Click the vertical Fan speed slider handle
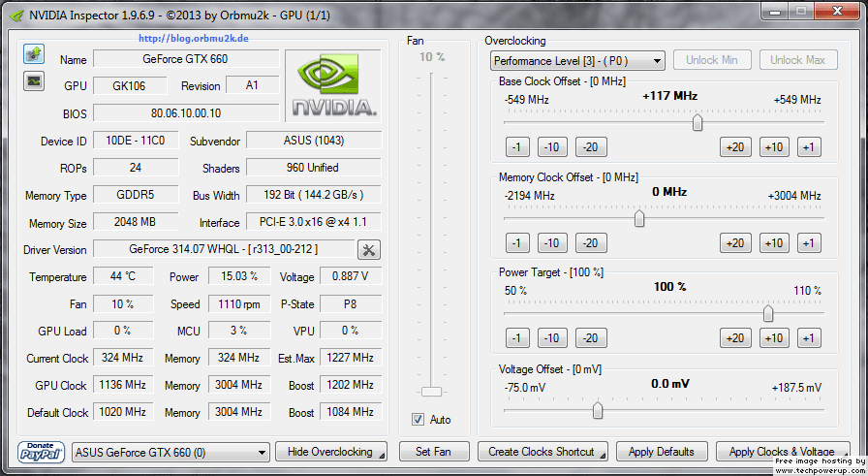The image size is (868, 476). click(x=431, y=392)
